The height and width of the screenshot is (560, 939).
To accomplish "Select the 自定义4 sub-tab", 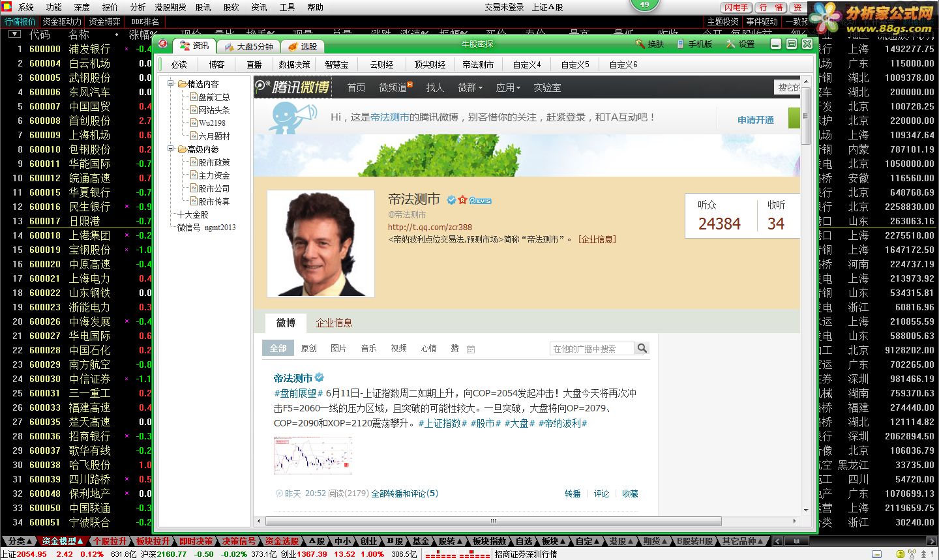I will click(527, 65).
